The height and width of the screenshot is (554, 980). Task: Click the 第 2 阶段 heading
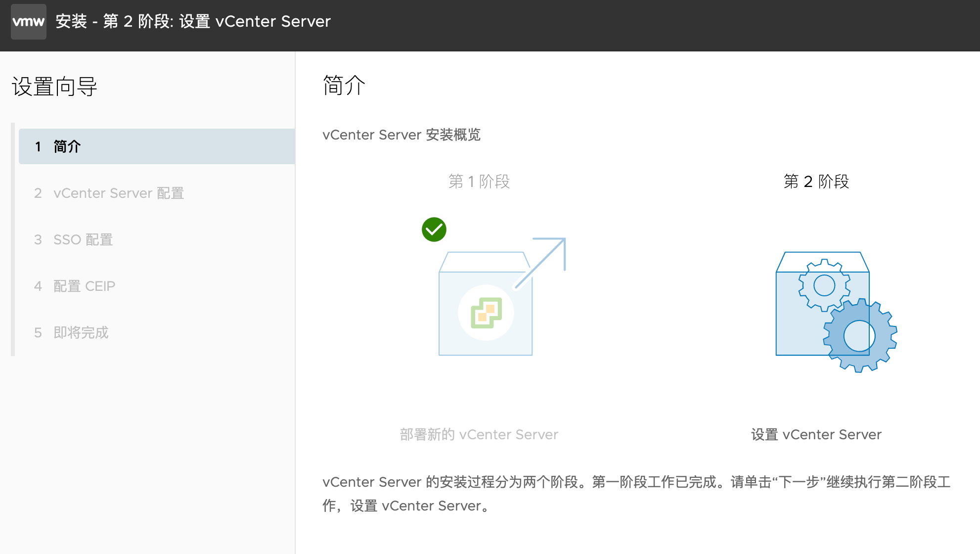click(816, 182)
